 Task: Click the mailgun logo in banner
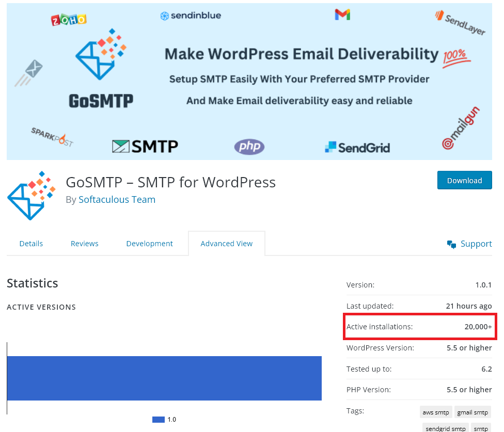461,128
